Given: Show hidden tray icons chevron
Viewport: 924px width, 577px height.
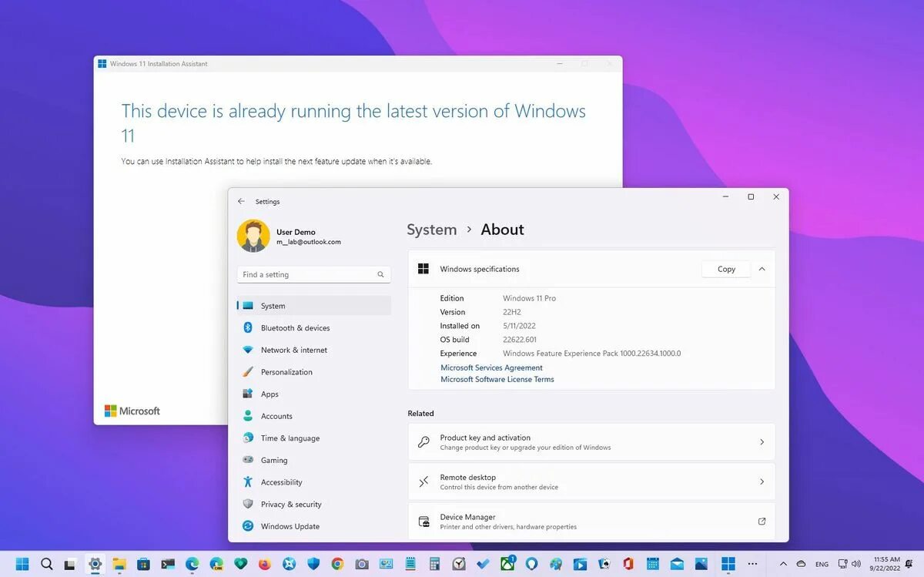Looking at the screenshot, I should [x=783, y=564].
